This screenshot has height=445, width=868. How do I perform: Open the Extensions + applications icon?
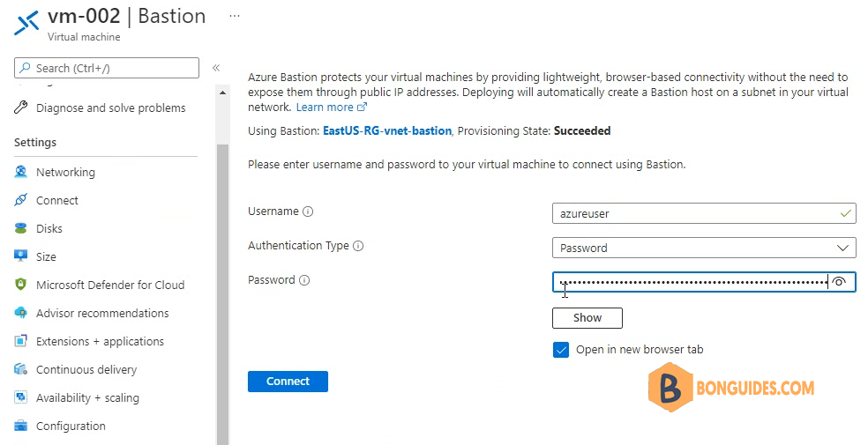20,341
